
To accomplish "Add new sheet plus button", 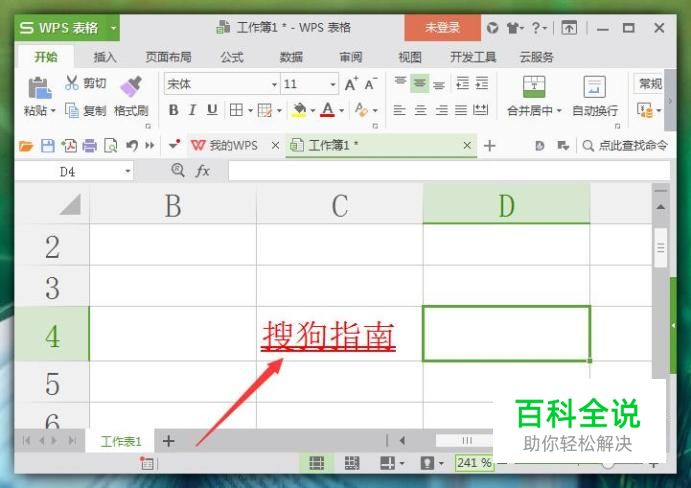I will [168, 441].
